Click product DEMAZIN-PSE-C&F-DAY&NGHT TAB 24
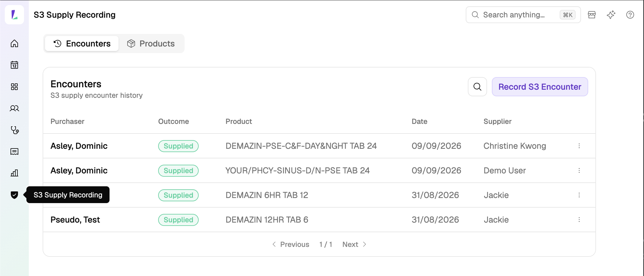644x276 pixels. click(x=301, y=146)
